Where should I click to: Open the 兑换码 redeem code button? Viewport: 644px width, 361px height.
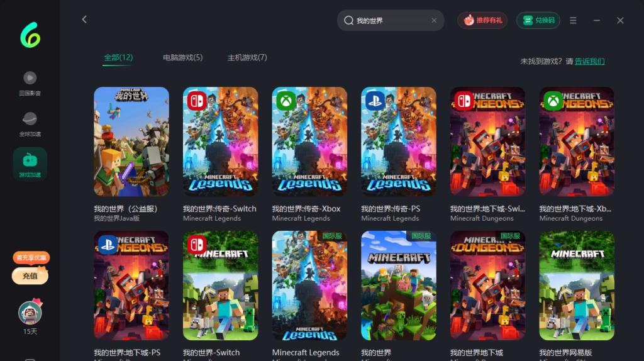click(538, 20)
